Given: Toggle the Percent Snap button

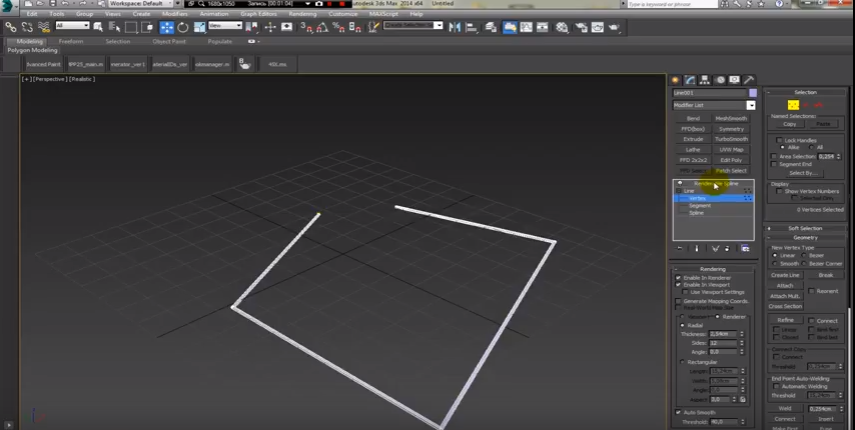Looking at the screenshot, I should [339, 27].
